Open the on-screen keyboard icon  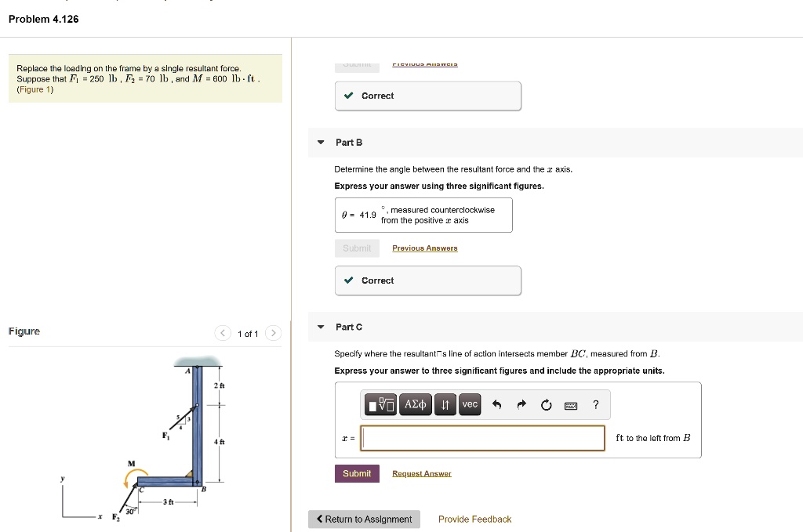(571, 404)
